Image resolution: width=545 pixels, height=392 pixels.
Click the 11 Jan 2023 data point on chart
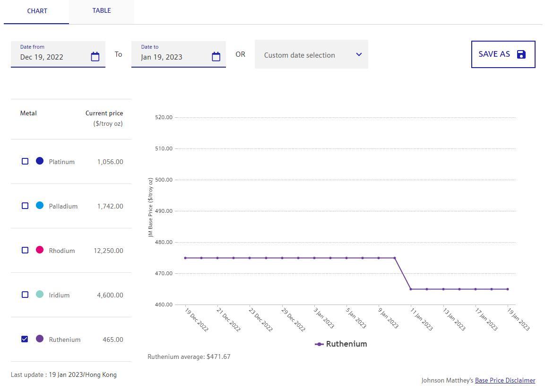411,289
